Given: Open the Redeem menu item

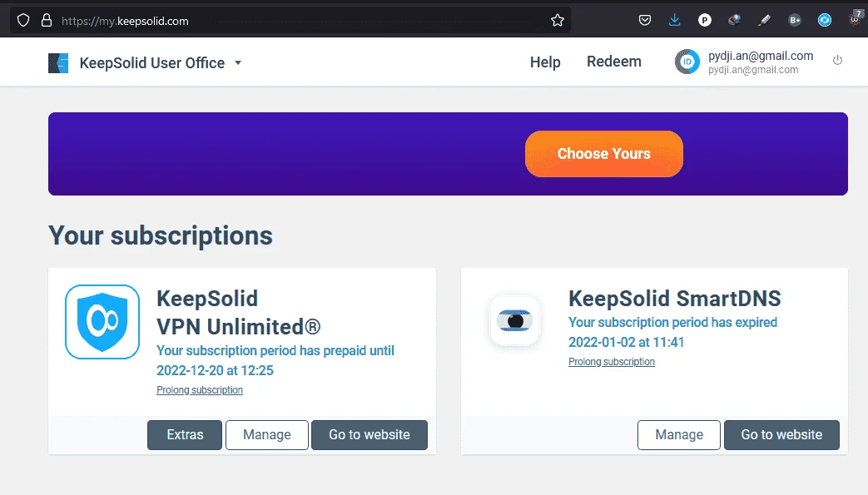Looking at the screenshot, I should click(x=614, y=62).
